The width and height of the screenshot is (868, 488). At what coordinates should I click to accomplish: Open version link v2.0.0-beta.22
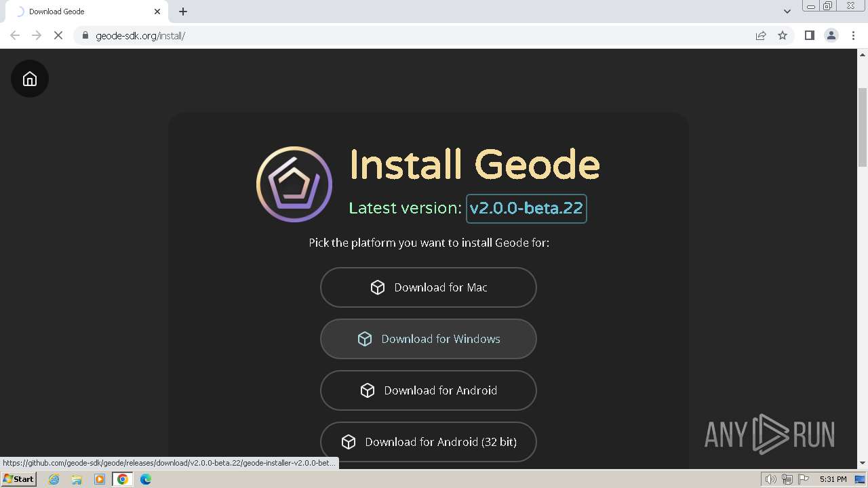tap(526, 208)
